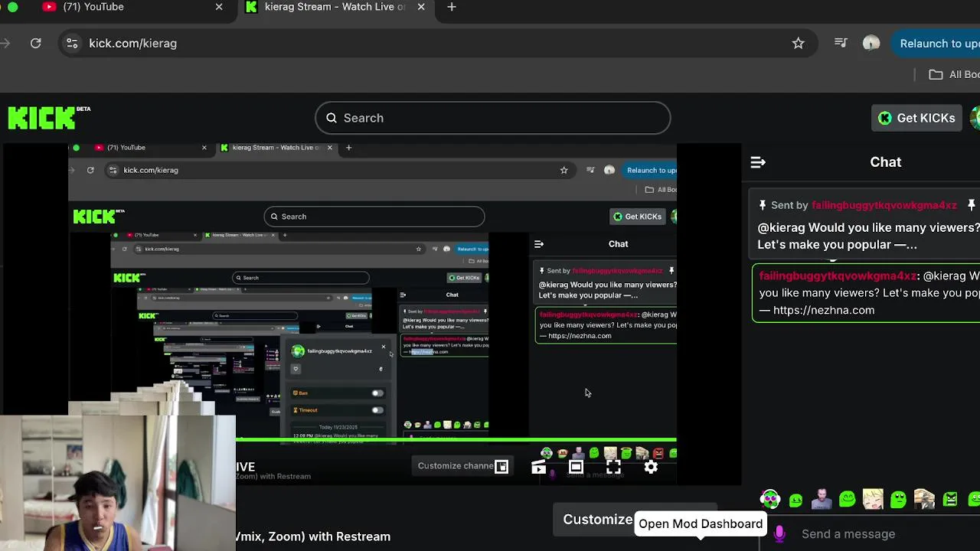Open the Chrome profile avatar

(871, 44)
